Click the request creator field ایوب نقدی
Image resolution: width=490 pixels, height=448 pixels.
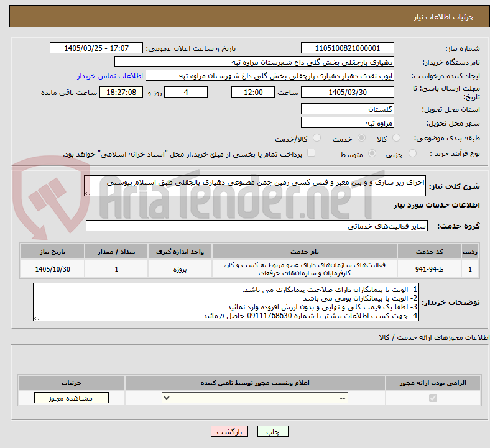270,76
